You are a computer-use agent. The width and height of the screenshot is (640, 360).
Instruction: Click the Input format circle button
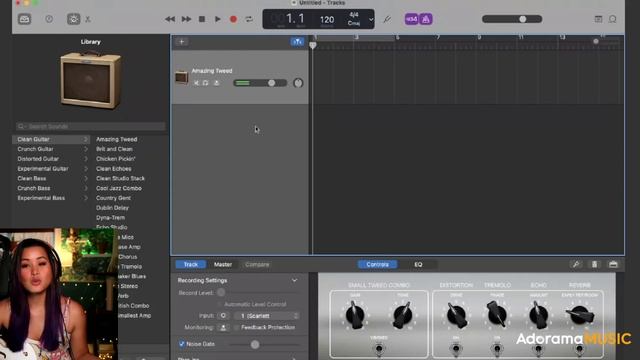pos(223,316)
